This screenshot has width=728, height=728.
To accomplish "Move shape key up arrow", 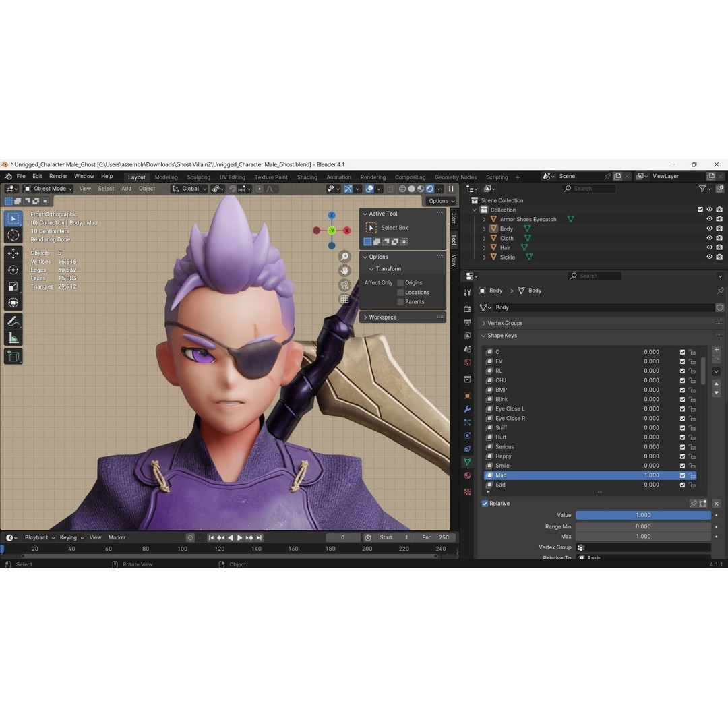I will pyautogui.click(x=717, y=384).
